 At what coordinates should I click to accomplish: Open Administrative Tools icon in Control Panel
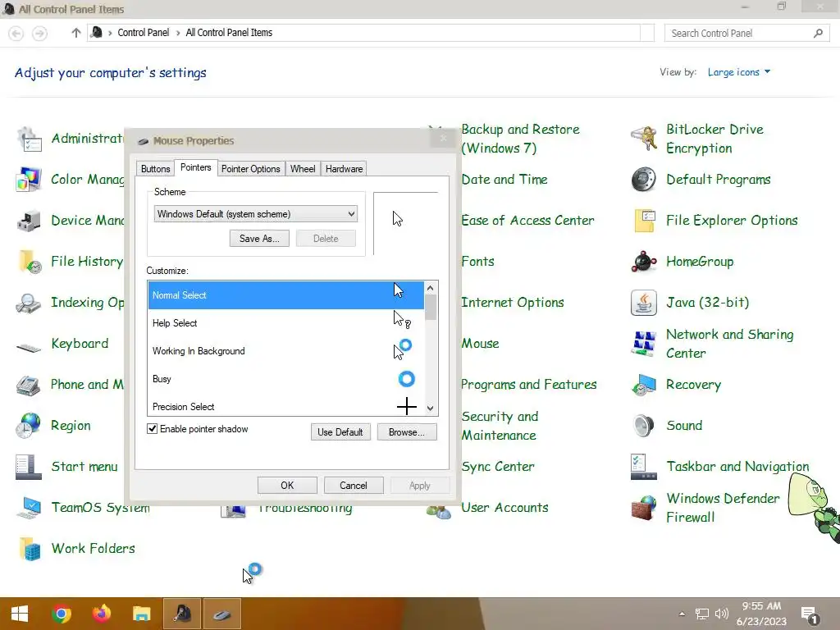(x=29, y=139)
